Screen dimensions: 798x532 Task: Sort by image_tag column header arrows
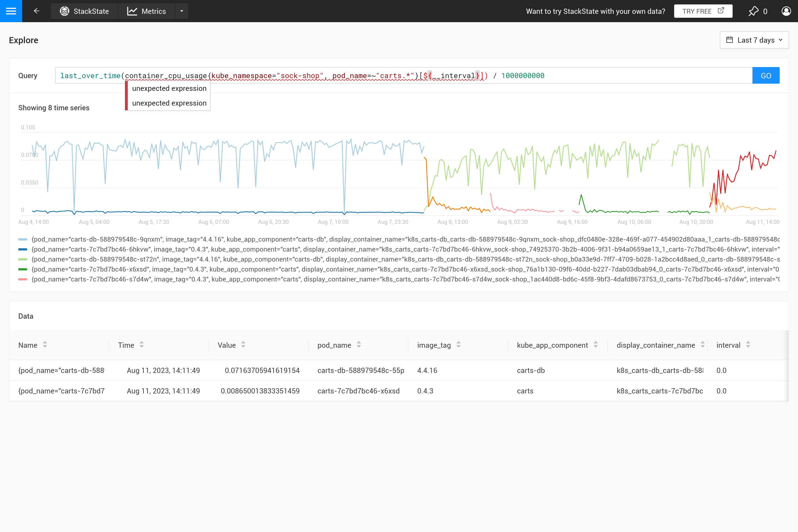click(458, 345)
